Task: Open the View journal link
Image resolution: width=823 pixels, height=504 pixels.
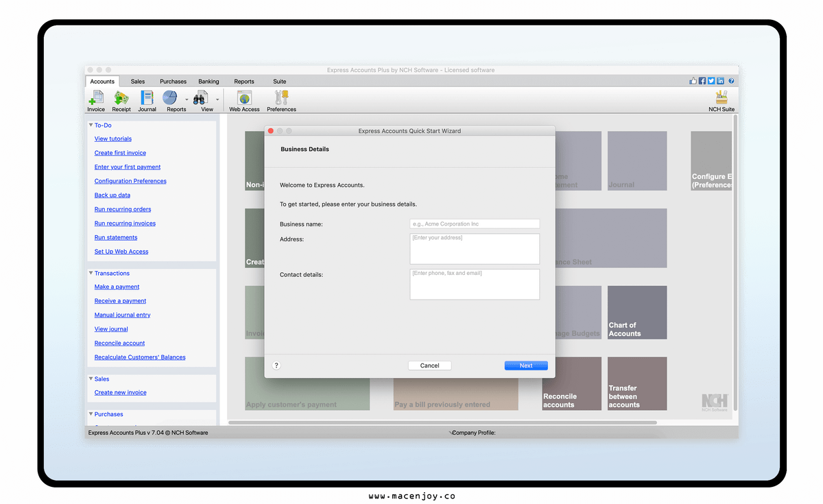Action: coord(111,329)
